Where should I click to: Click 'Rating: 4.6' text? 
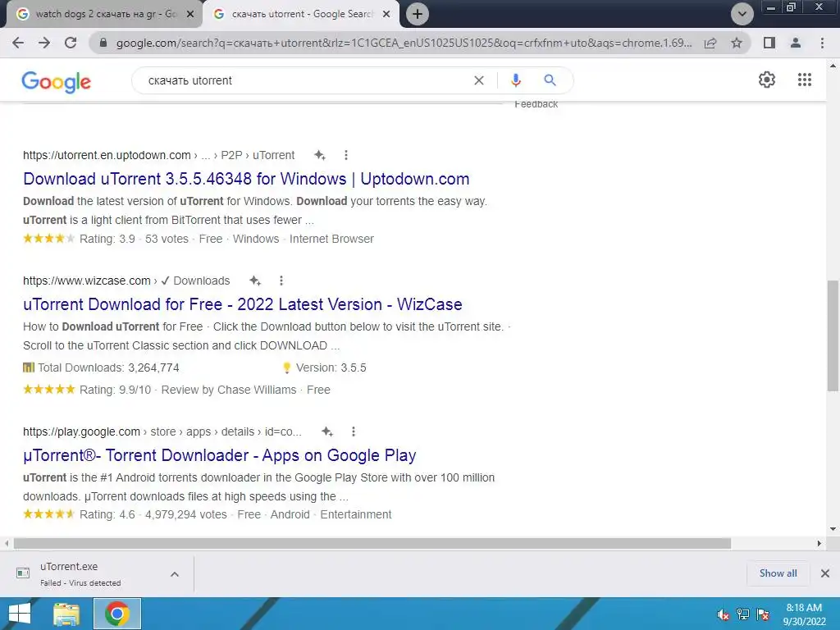tap(107, 515)
